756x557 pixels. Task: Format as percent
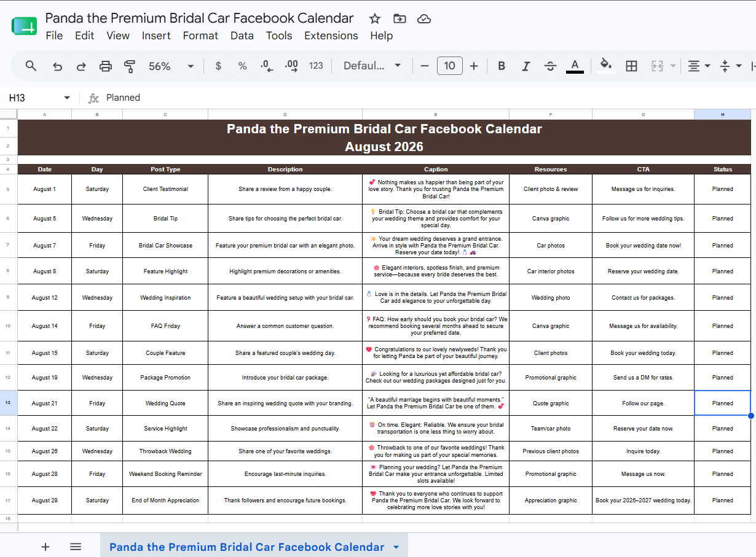coord(242,66)
